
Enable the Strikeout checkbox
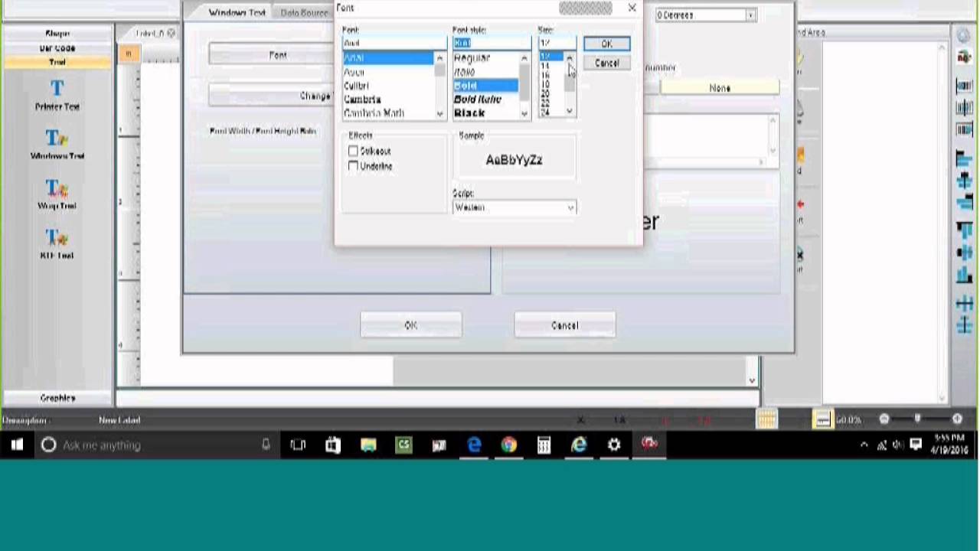pos(353,151)
